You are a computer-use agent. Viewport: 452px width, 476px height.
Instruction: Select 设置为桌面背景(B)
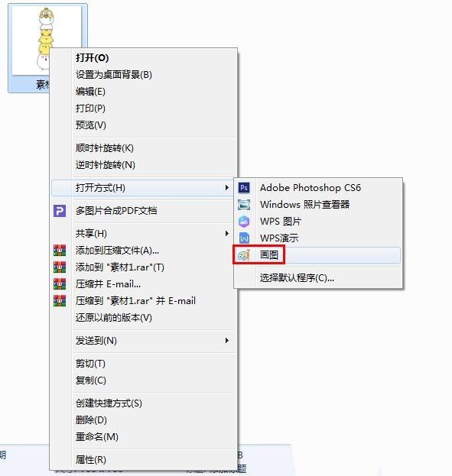[x=143, y=75]
